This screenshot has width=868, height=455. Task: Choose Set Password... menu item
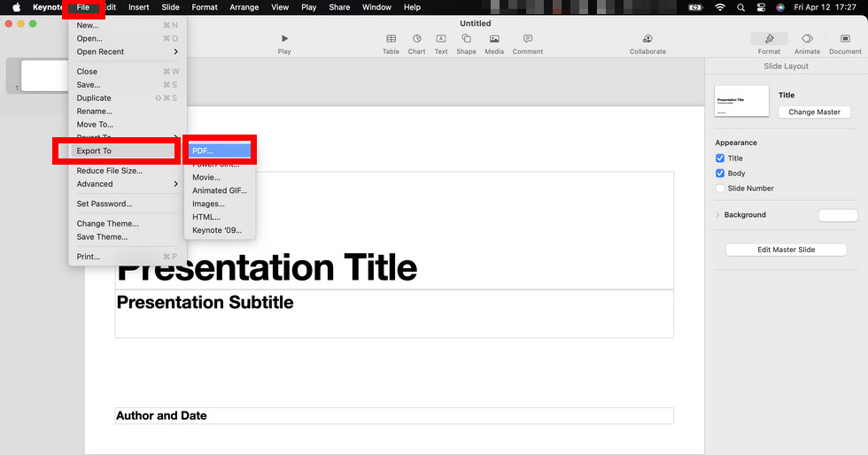(x=127, y=204)
